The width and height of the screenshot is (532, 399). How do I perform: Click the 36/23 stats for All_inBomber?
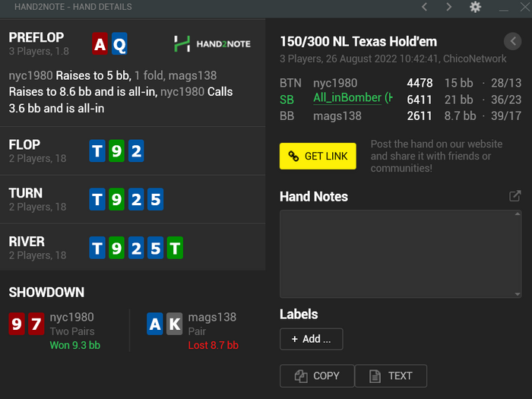(x=506, y=100)
